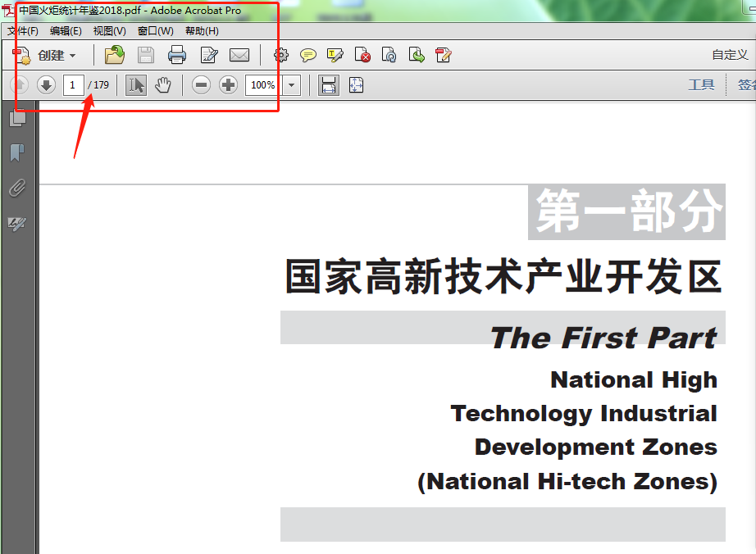The width and height of the screenshot is (756, 554).
Task: Toggle fit width scrolling mode
Action: point(329,85)
